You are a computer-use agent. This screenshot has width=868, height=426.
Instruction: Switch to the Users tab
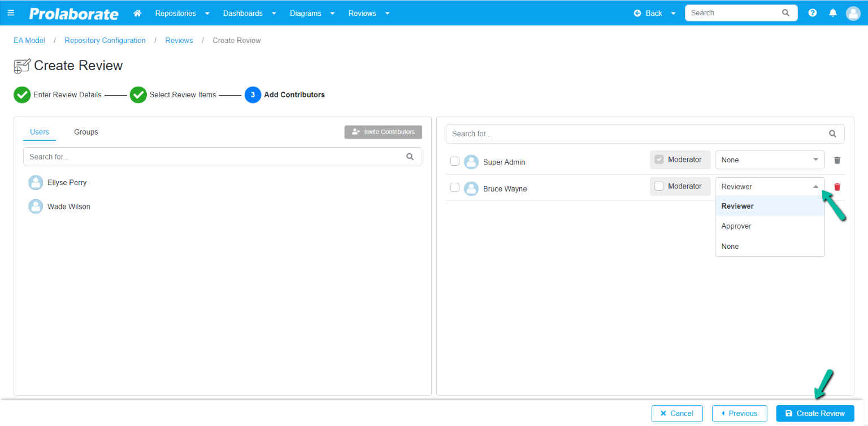(x=40, y=132)
